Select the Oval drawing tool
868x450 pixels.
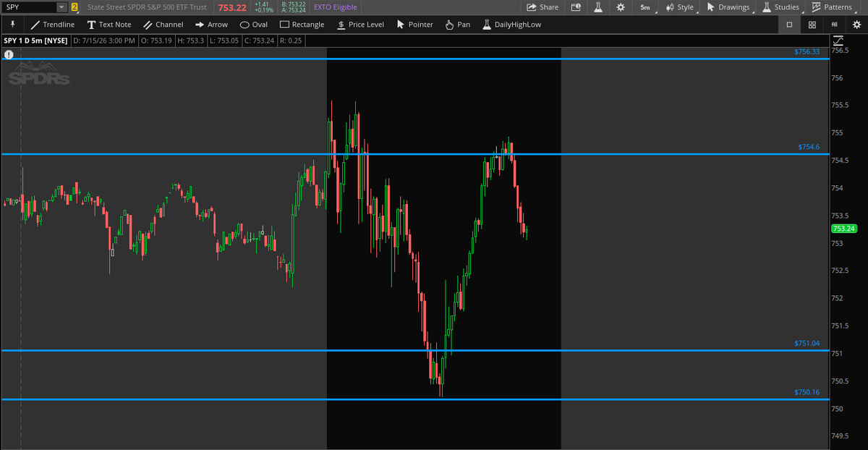pyautogui.click(x=254, y=25)
